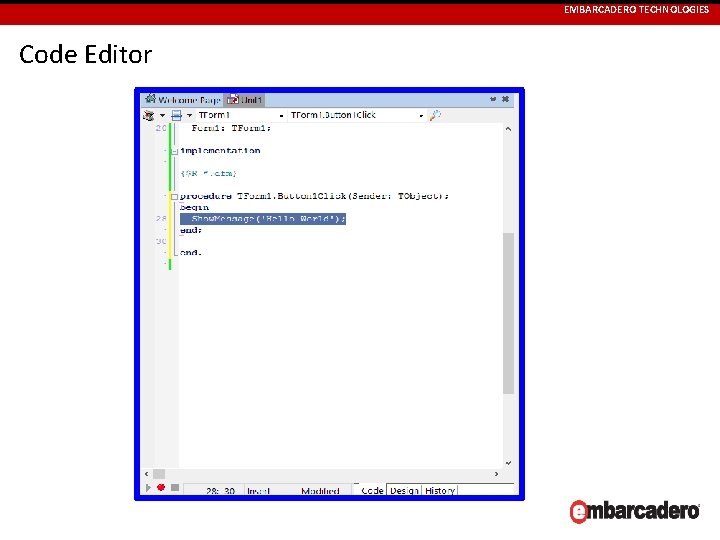This screenshot has width=720, height=540.
Task: Collapse the Button1Click procedure fold marker
Action: (x=174, y=197)
